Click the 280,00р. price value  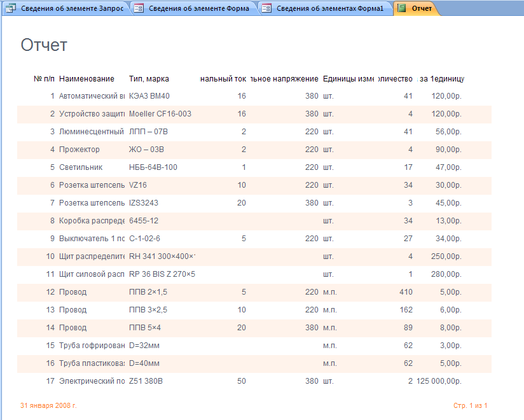pos(446,274)
